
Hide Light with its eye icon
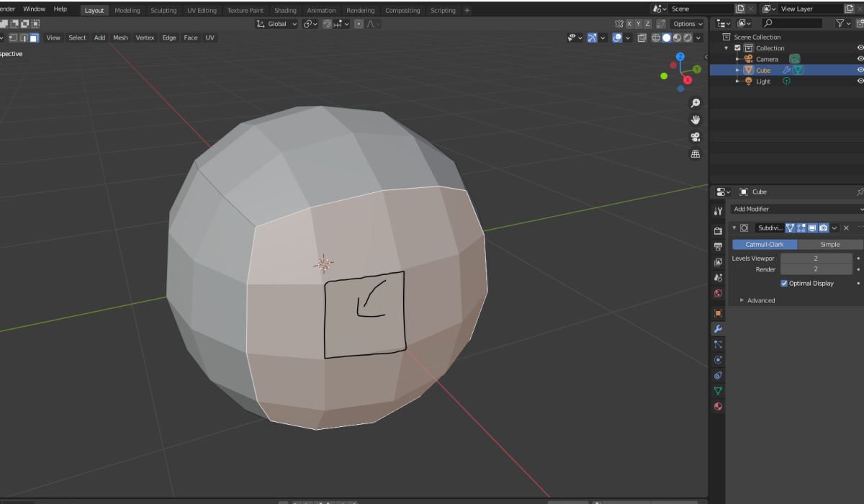tap(860, 81)
